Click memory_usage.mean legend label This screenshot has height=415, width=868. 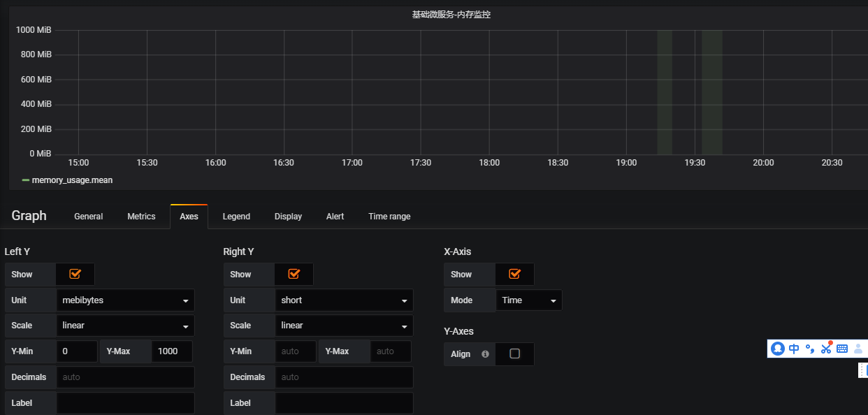(x=72, y=180)
